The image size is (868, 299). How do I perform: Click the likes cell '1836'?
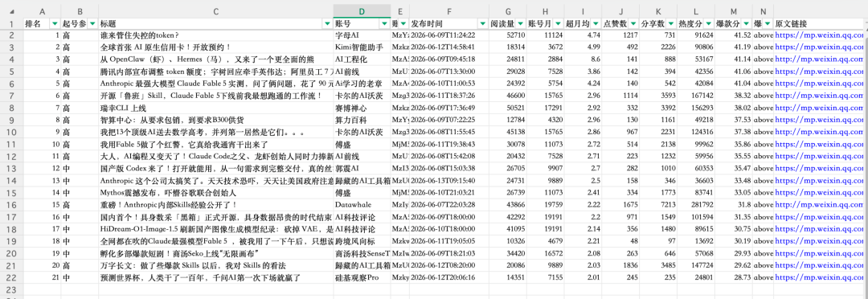pyautogui.click(x=620, y=265)
